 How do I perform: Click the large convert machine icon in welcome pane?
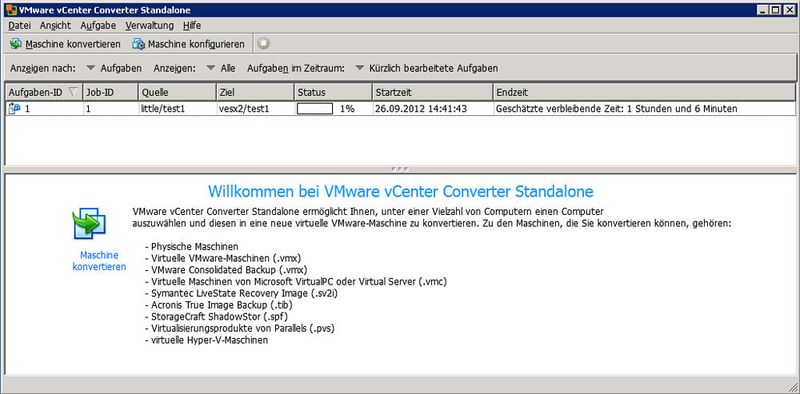[89, 223]
